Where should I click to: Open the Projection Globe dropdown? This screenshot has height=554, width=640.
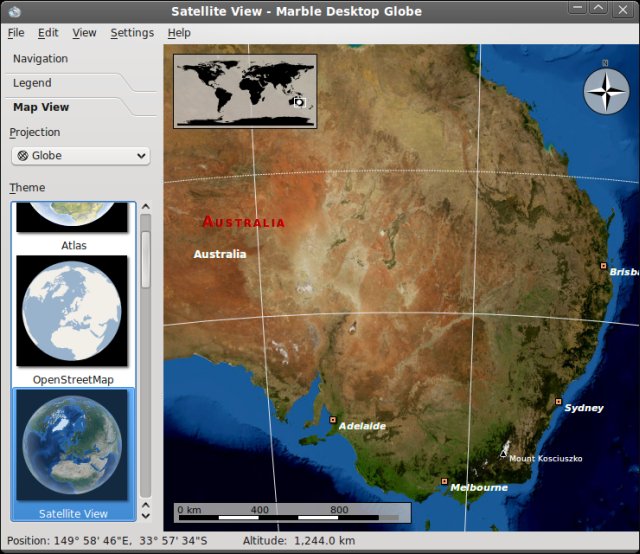coord(81,156)
